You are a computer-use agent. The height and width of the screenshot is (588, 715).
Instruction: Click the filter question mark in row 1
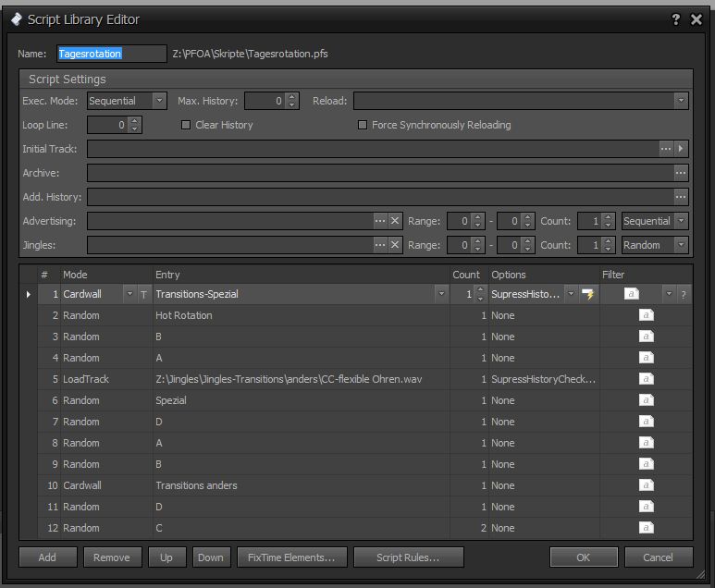683,294
